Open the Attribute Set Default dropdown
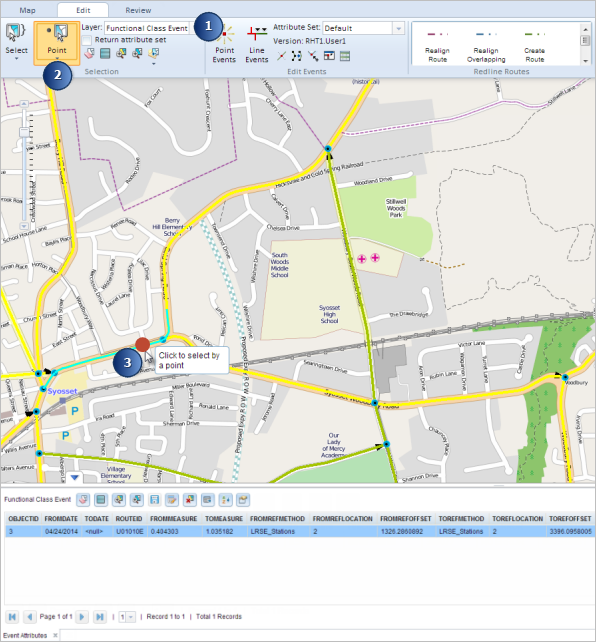The width and height of the screenshot is (596, 642). (398, 28)
